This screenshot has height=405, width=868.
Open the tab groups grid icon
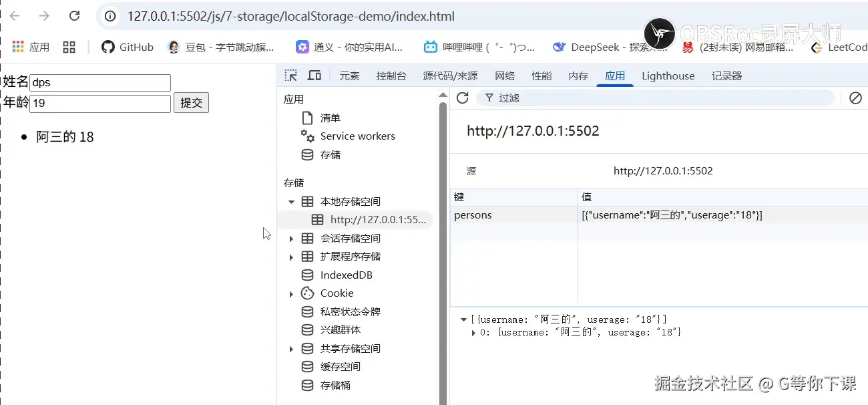[x=69, y=47]
